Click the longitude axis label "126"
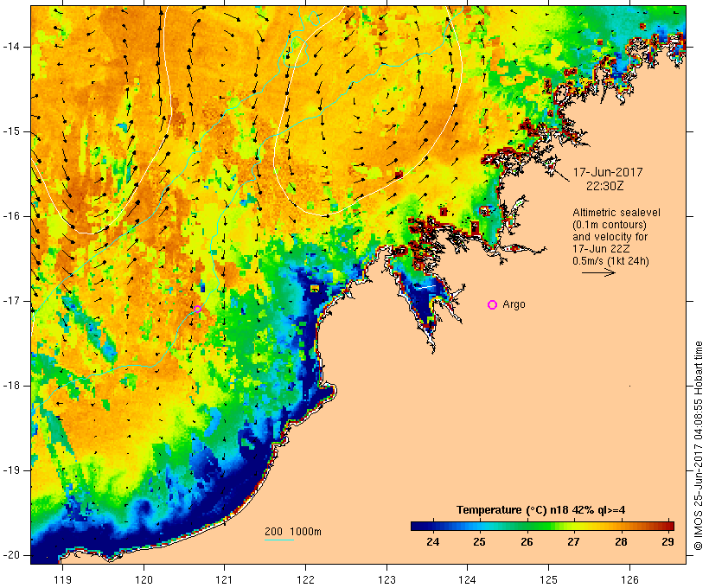709x588 pixels. point(629,579)
